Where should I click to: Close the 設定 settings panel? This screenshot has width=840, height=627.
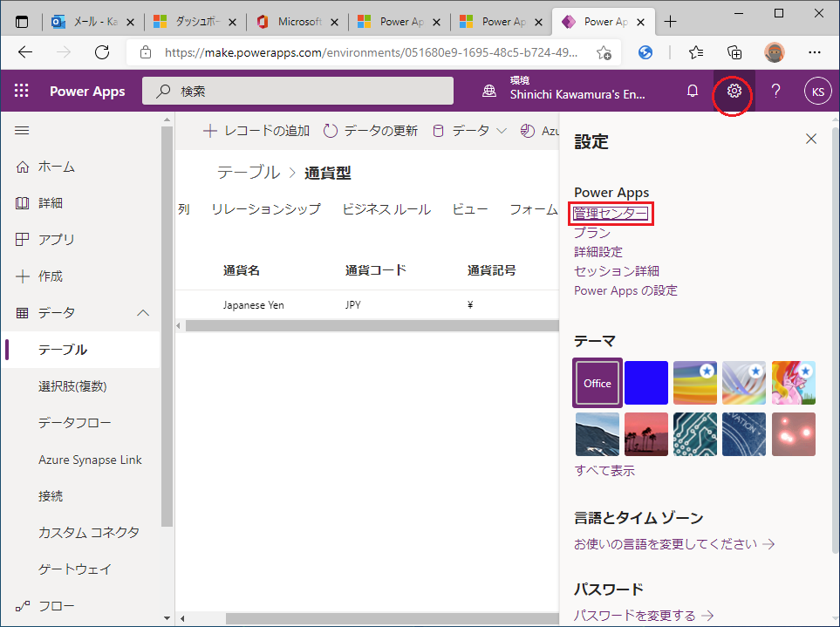(811, 140)
